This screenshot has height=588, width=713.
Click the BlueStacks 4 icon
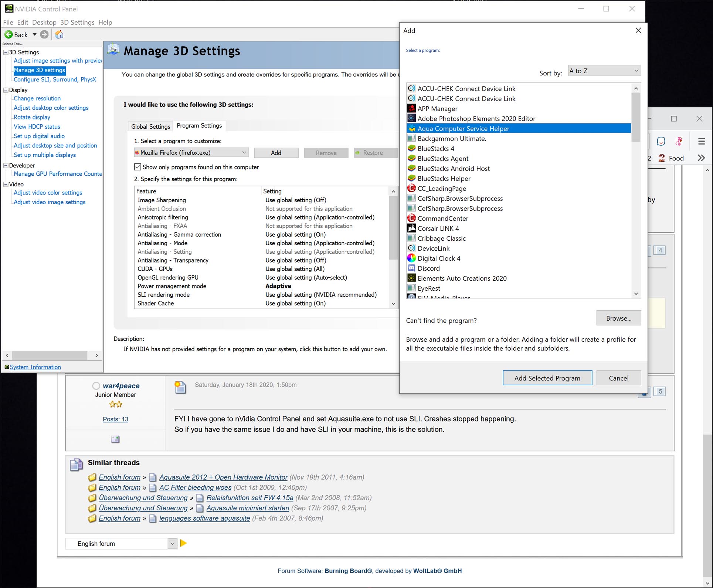411,148
